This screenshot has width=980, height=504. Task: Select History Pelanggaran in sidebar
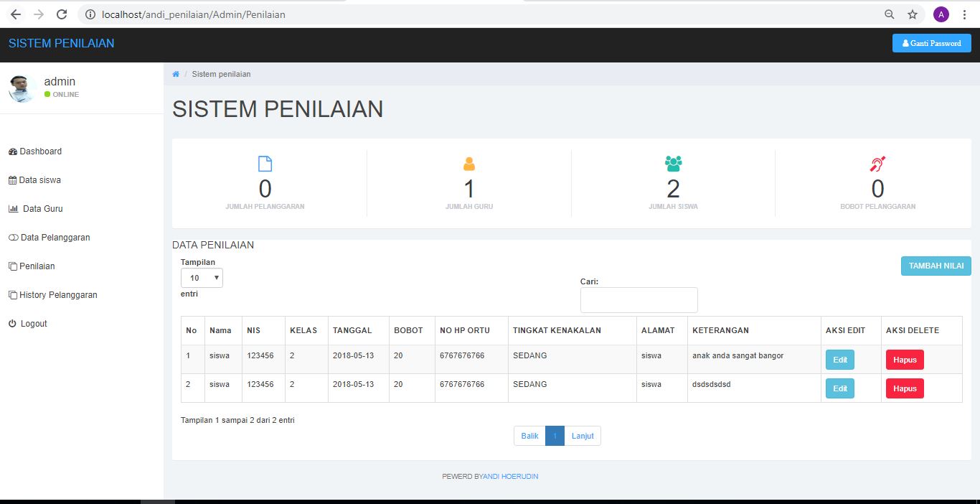(57, 295)
